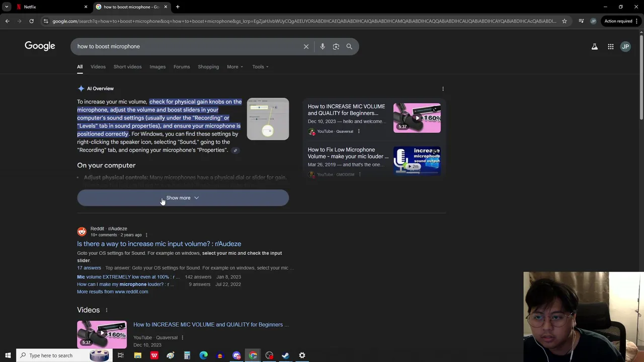
Task: Open options for GMODISM YouTube result
Action: pos(360,174)
